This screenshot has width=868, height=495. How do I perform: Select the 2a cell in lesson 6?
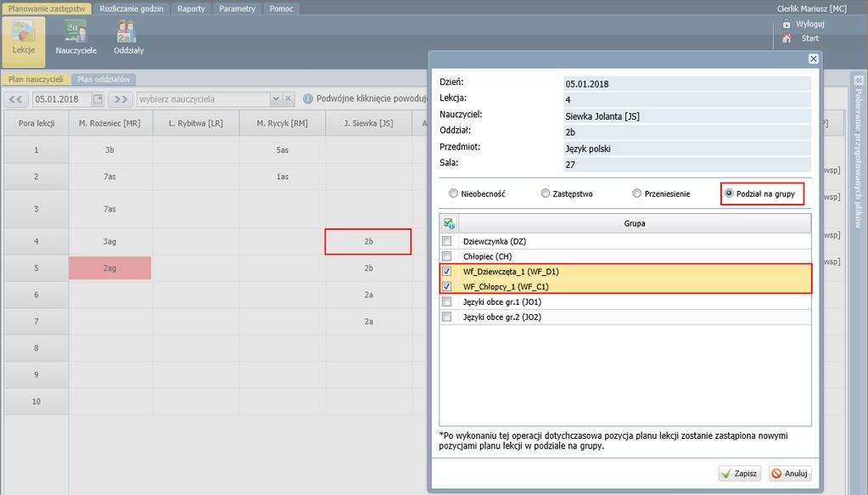(368, 295)
